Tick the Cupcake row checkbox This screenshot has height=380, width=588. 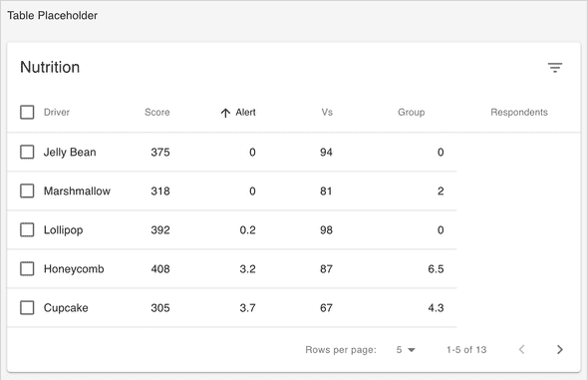click(27, 308)
